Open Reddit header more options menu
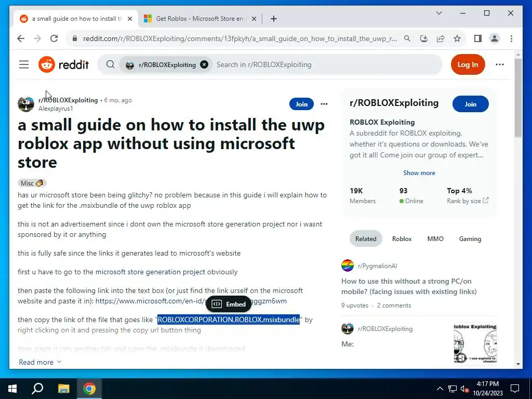The image size is (532, 399). point(499,64)
